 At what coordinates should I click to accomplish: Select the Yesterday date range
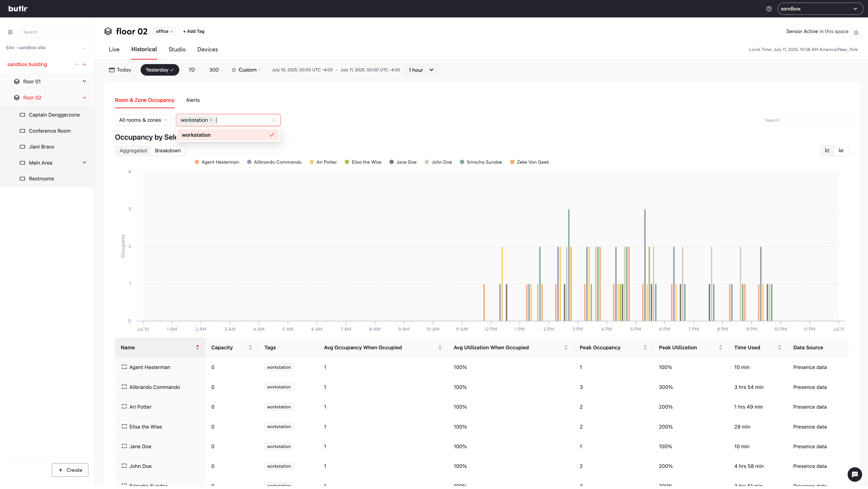160,70
